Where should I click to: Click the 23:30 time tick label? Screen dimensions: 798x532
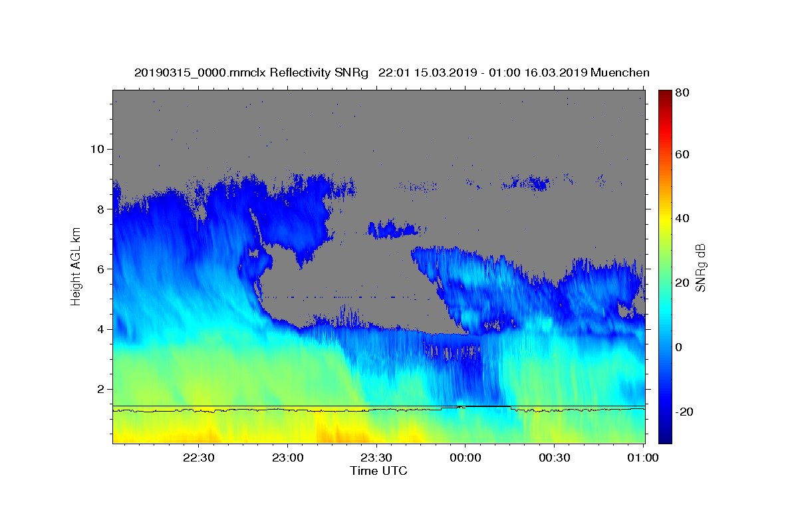[x=376, y=458]
